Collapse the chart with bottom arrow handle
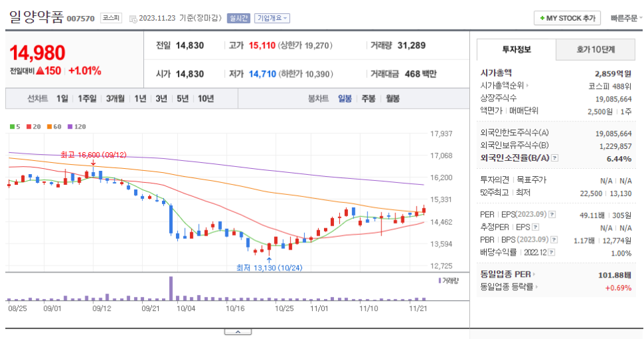 pyautogui.click(x=238, y=332)
